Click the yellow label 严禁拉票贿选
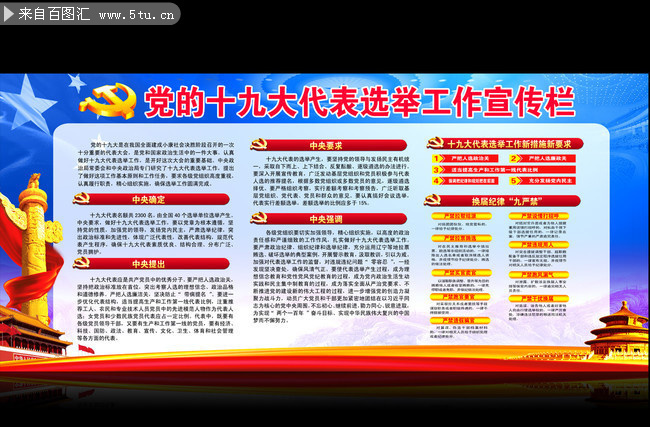This screenshot has width=650, height=427. (x=461, y=238)
